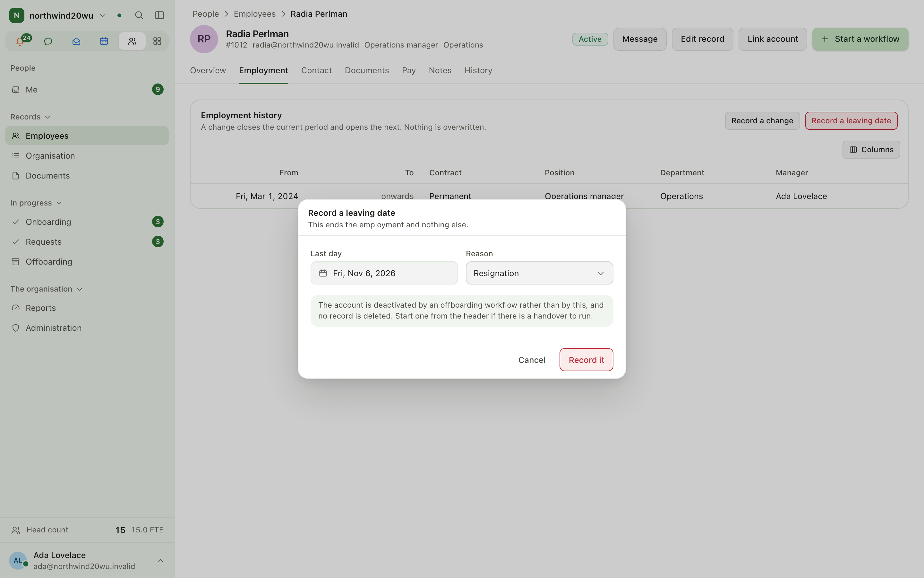The image size is (924, 578).
Task: Open the mail inbox icon
Action: pos(76,41)
